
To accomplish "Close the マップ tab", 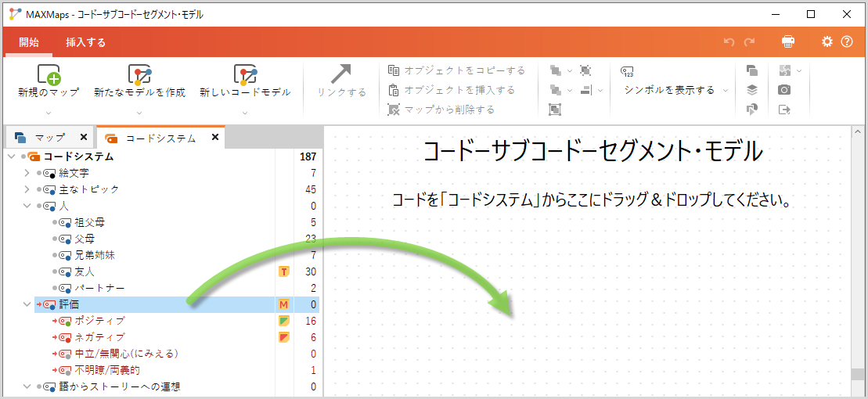I will tap(84, 137).
